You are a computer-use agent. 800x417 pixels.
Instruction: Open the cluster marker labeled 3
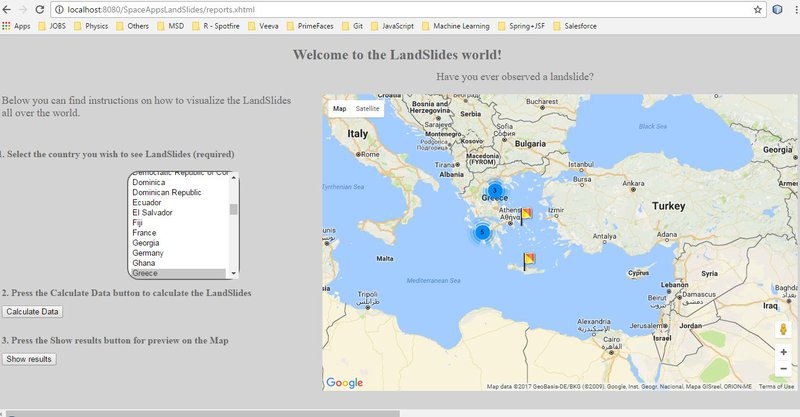coord(494,190)
